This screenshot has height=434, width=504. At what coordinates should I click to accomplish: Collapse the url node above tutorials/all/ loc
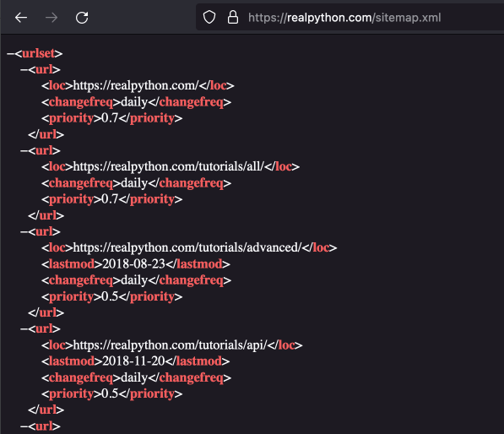pyautogui.click(x=24, y=151)
